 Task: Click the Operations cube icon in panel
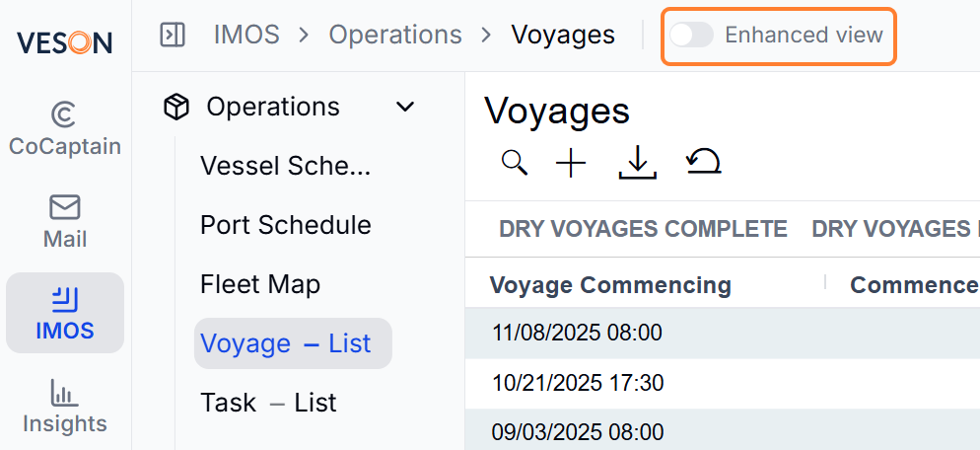point(176,107)
